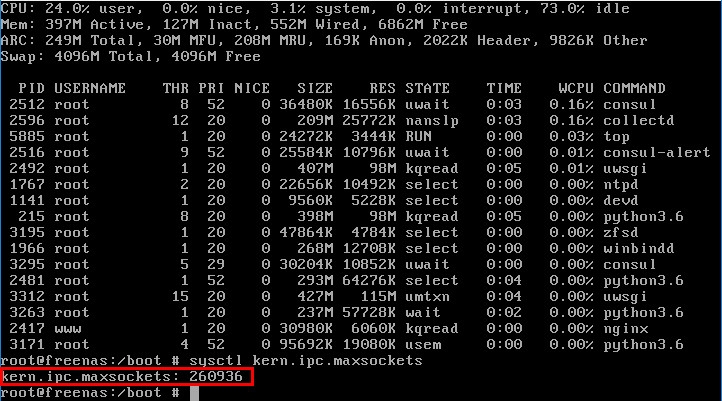Image resolution: width=722 pixels, height=401 pixels.
Task: Click the priority value 29
Action: (x=216, y=264)
